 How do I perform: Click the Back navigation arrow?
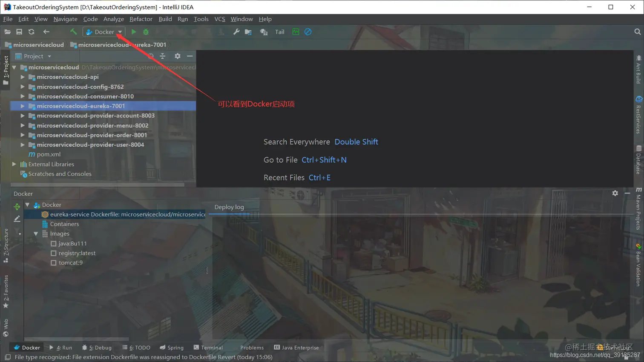(x=46, y=32)
